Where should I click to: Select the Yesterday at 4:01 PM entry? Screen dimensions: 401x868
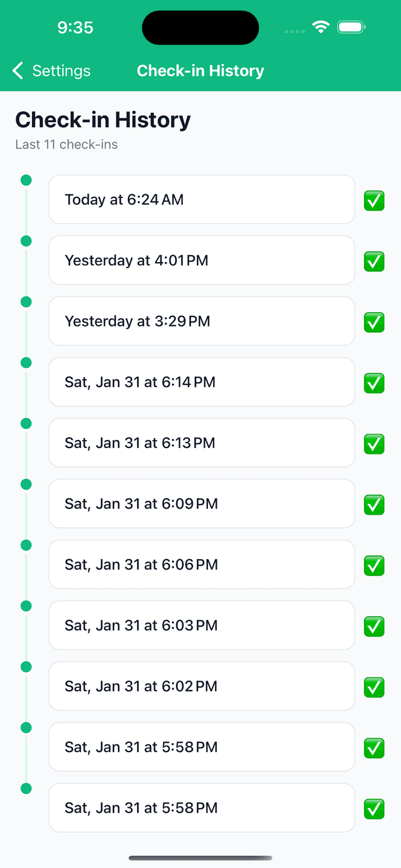[202, 260]
